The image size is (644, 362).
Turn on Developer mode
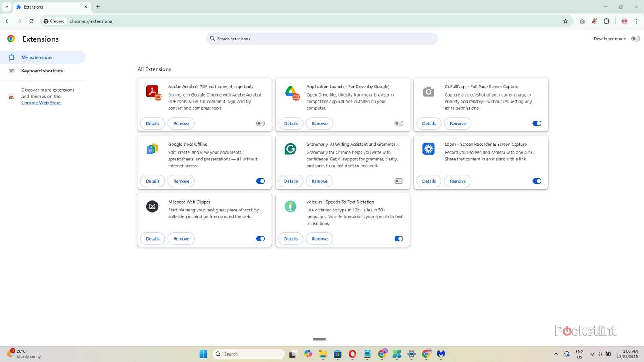tap(635, 38)
